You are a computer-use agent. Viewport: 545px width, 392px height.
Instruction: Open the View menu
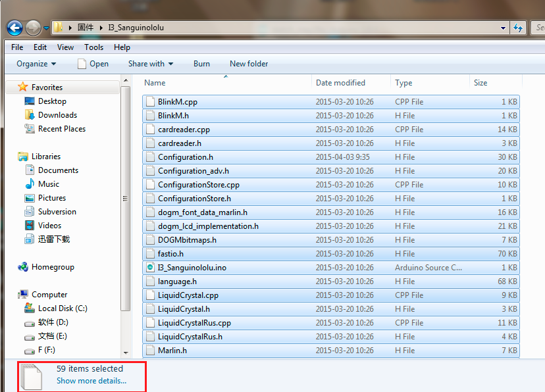(65, 47)
